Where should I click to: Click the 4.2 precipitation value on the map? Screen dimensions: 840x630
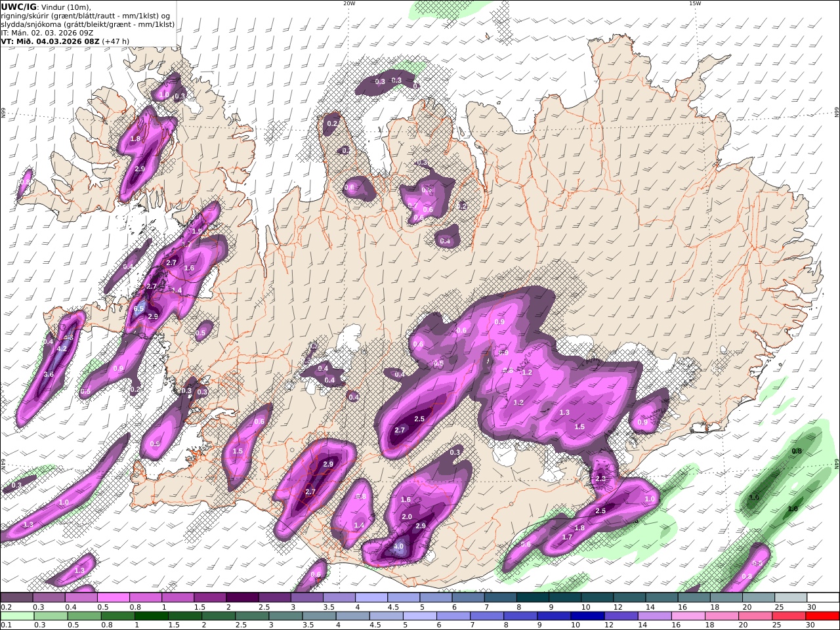coord(62,348)
